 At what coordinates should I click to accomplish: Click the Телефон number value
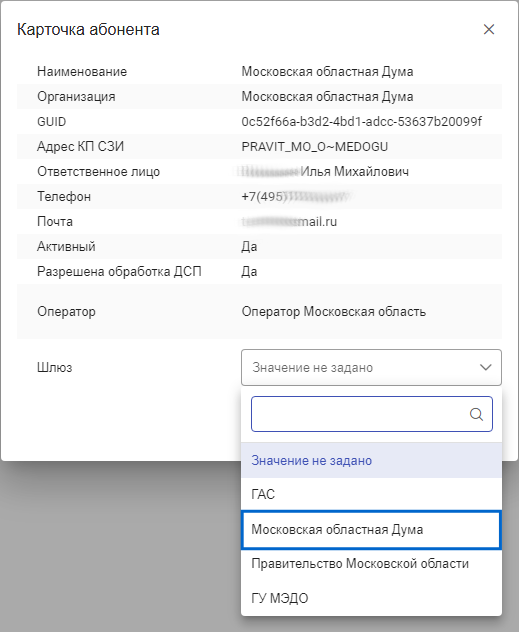[x=296, y=196]
